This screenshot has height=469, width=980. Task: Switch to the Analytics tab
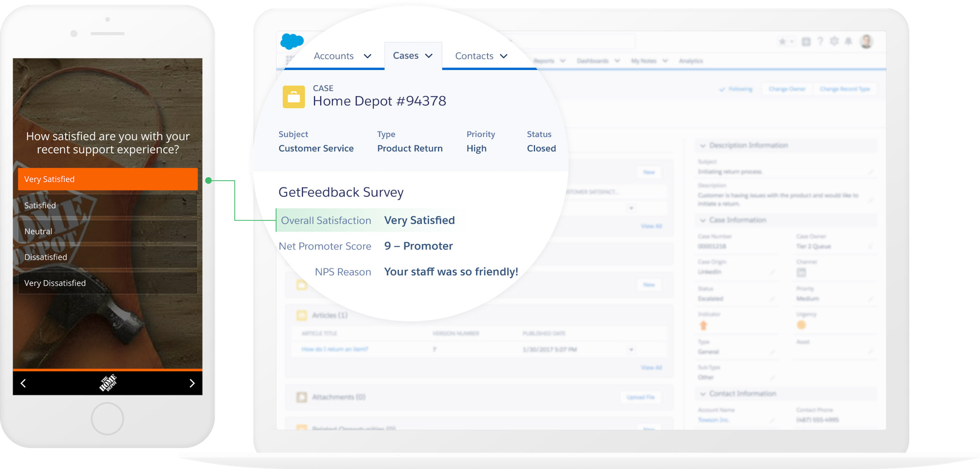coord(691,61)
